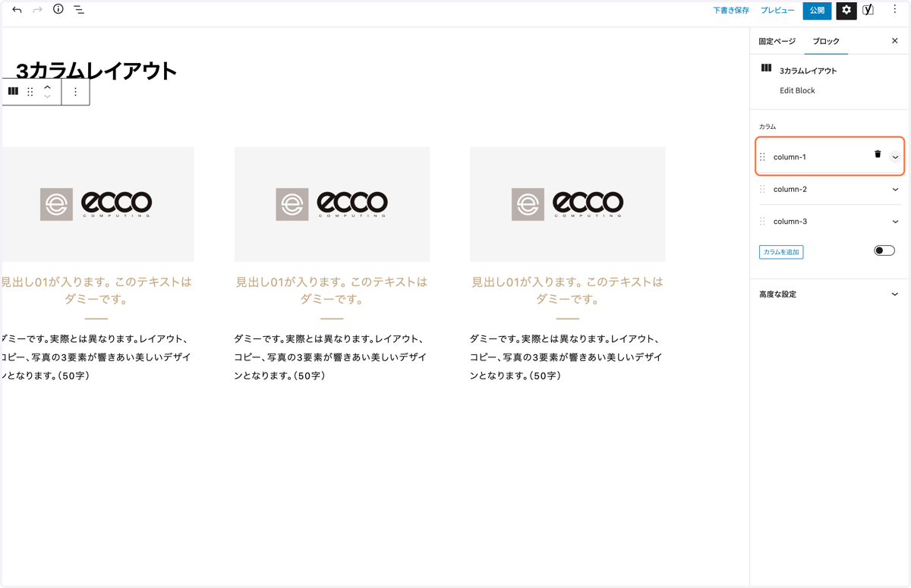Viewport: 911px width, 588px height.
Task: Click the column-1 drag handle
Action: [x=762, y=157]
